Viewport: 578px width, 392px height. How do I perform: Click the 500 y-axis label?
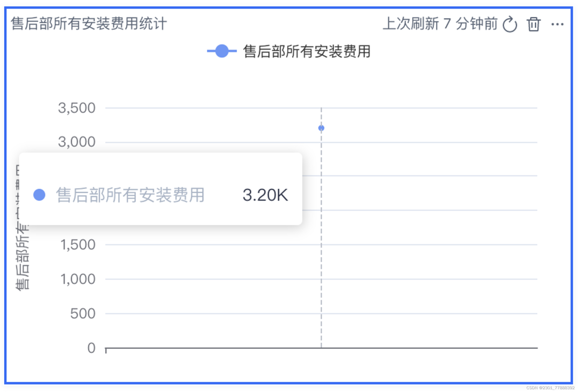click(83, 313)
